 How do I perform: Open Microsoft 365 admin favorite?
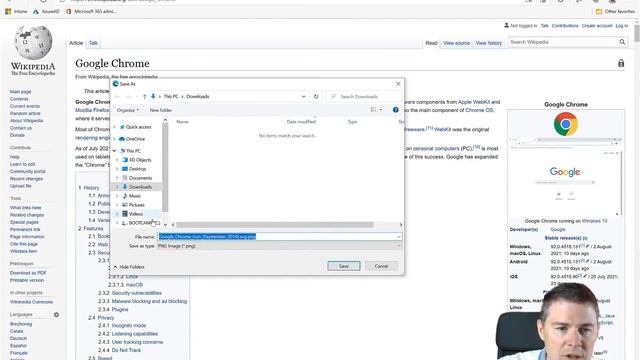[x=91, y=11]
